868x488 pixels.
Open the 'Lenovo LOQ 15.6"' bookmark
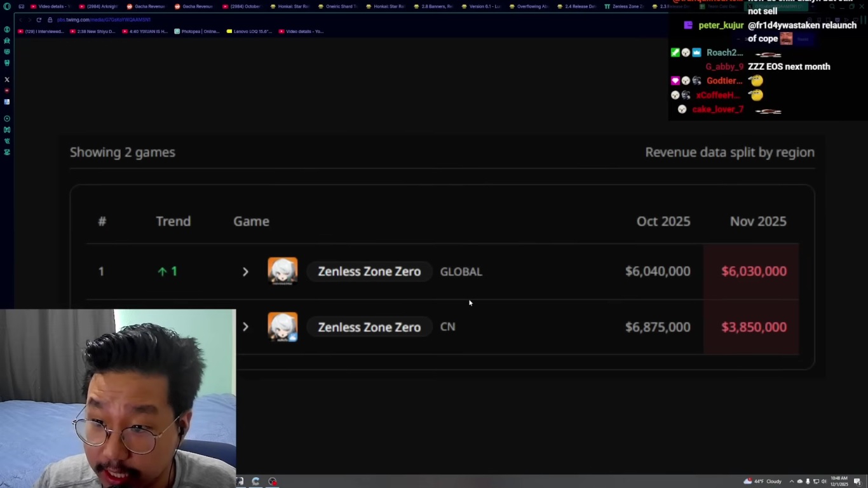[249, 31]
